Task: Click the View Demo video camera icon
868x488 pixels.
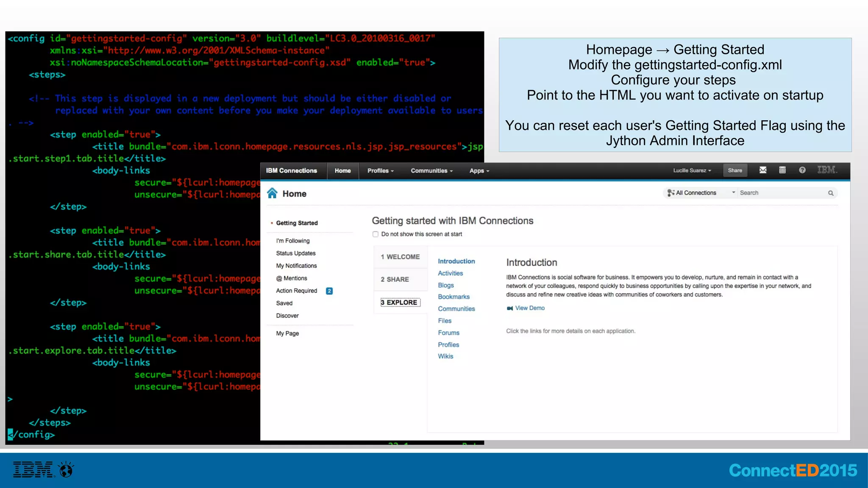Action: [x=510, y=308]
